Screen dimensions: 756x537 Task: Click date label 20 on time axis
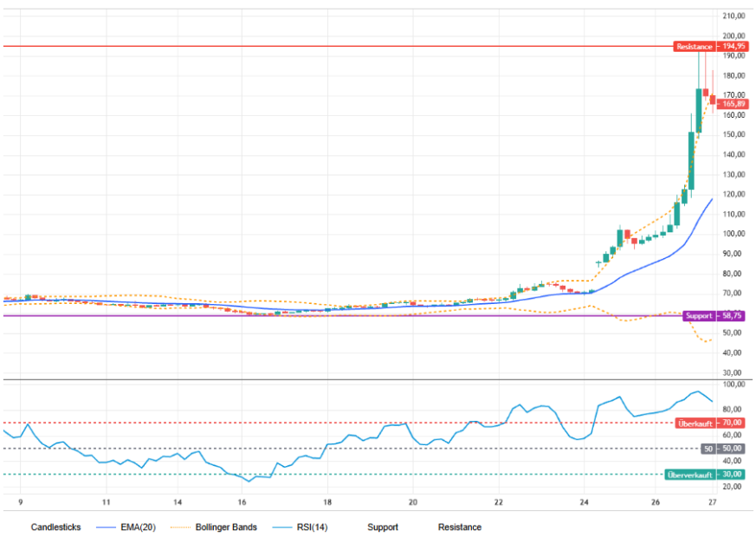(413, 502)
